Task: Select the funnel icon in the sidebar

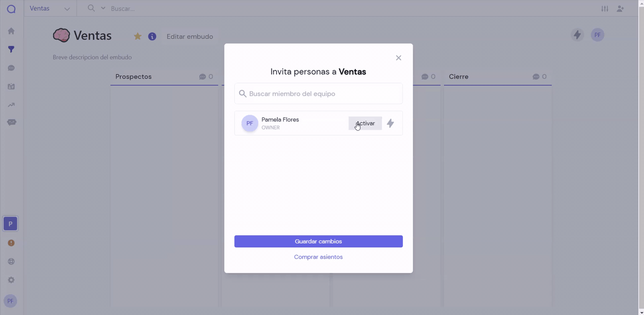Action: coord(11,49)
